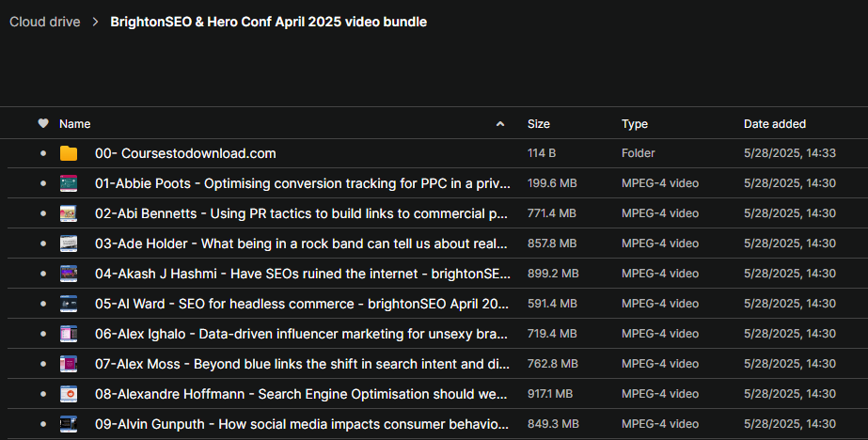Choose the 07-Alex Moss video thumbnail
Screen dimensions: 868x440
[x=69, y=364]
